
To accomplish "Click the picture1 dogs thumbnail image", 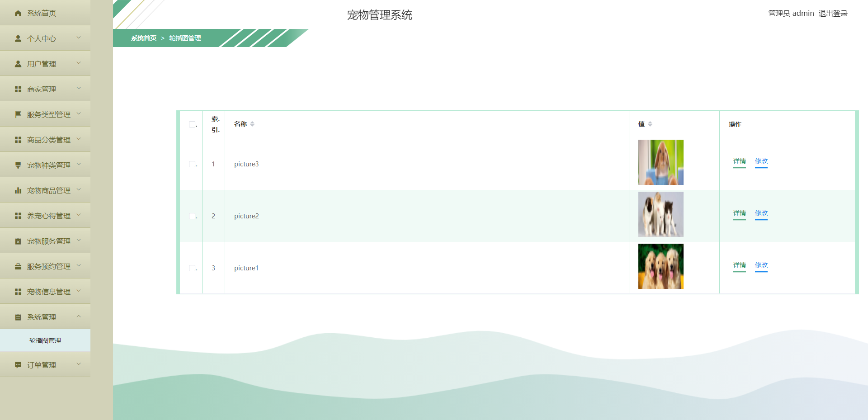I will (660, 266).
